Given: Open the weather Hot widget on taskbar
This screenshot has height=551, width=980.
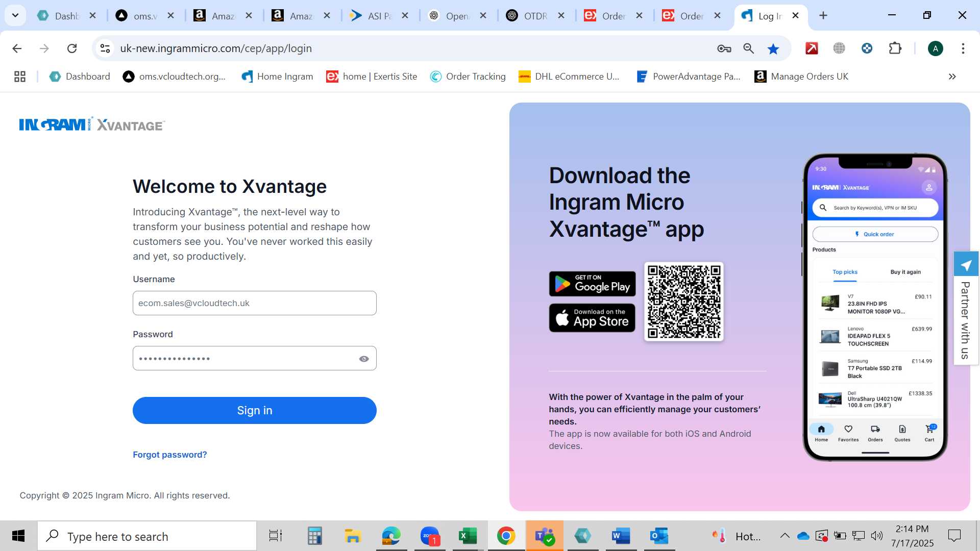Looking at the screenshot, I should pos(736,536).
